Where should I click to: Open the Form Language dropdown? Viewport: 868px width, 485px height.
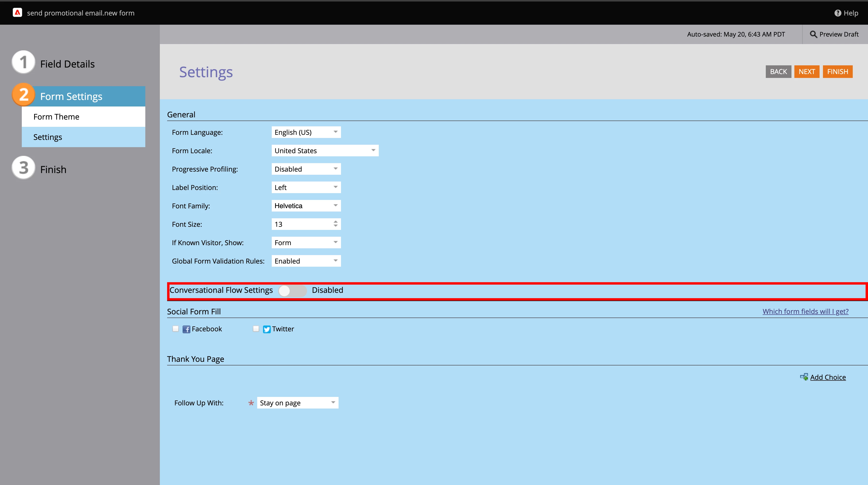(x=306, y=132)
